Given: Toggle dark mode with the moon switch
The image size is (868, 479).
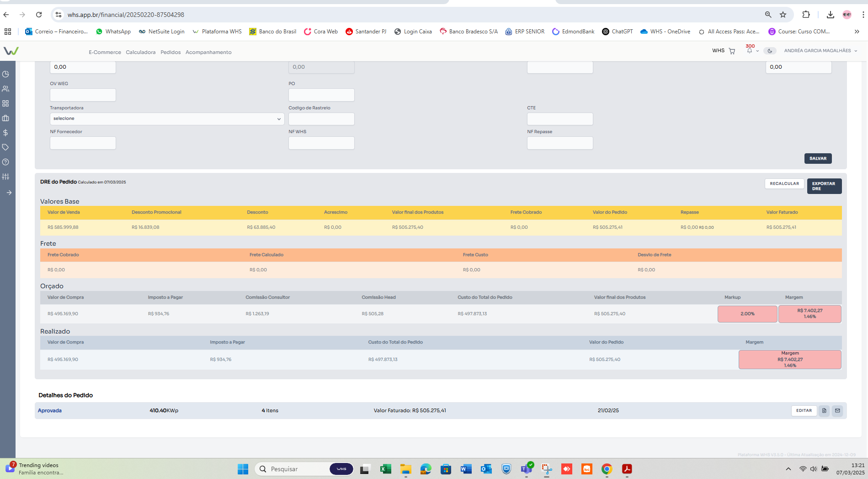Looking at the screenshot, I should pos(770,51).
